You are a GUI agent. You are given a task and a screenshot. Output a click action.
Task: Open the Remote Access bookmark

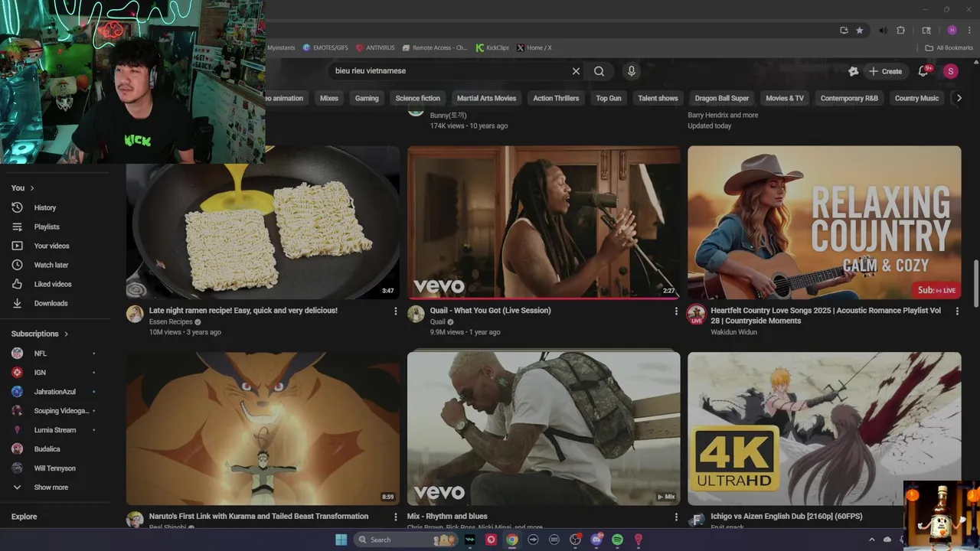(x=435, y=47)
